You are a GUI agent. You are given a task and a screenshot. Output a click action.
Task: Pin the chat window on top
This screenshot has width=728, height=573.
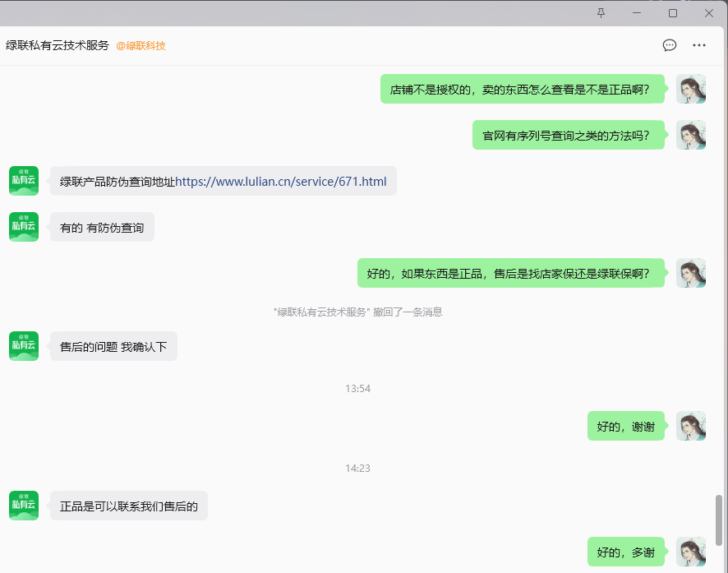pyautogui.click(x=601, y=13)
